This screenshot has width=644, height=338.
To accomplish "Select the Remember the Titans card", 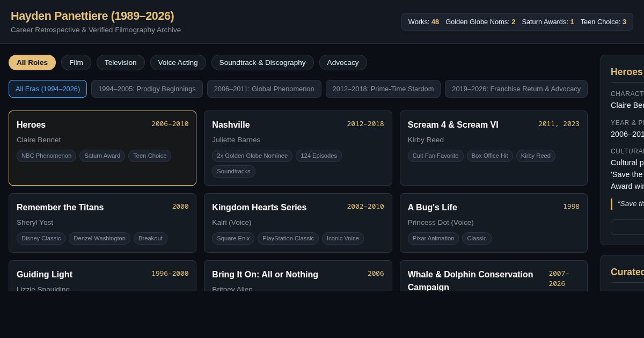I will (x=103, y=223).
